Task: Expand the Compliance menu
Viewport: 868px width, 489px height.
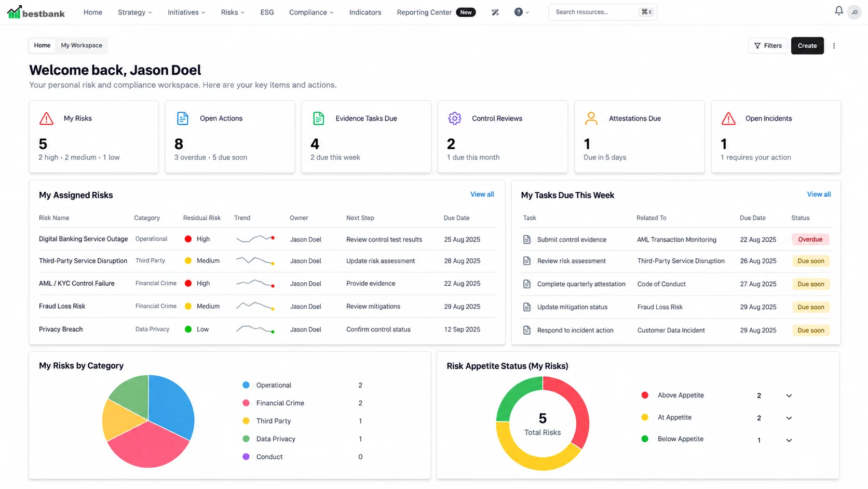Action: pos(311,12)
